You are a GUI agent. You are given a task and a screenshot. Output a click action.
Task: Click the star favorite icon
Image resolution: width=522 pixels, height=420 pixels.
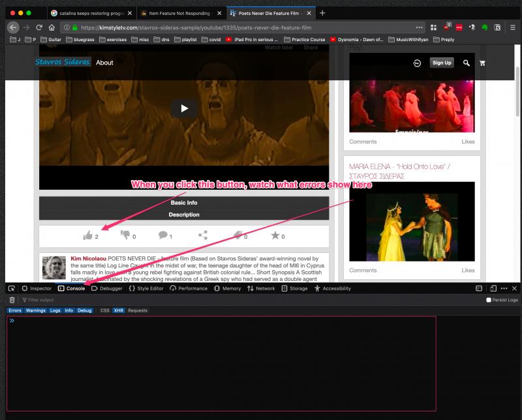point(275,235)
